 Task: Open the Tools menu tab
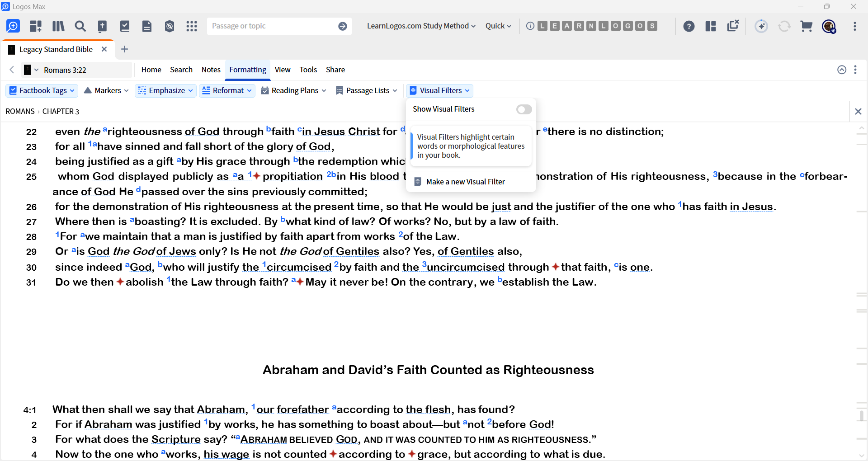pyautogui.click(x=308, y=70)
